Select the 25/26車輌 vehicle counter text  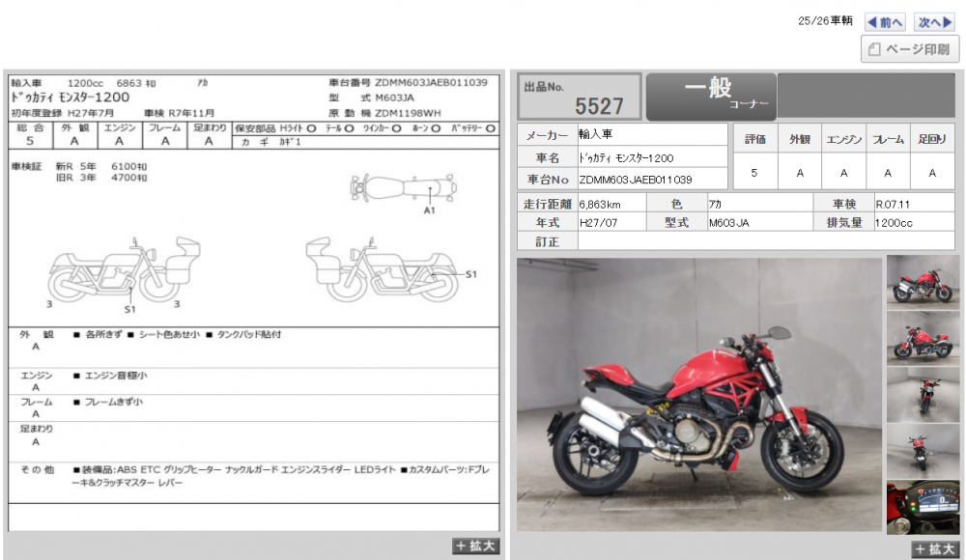point(825,21)
